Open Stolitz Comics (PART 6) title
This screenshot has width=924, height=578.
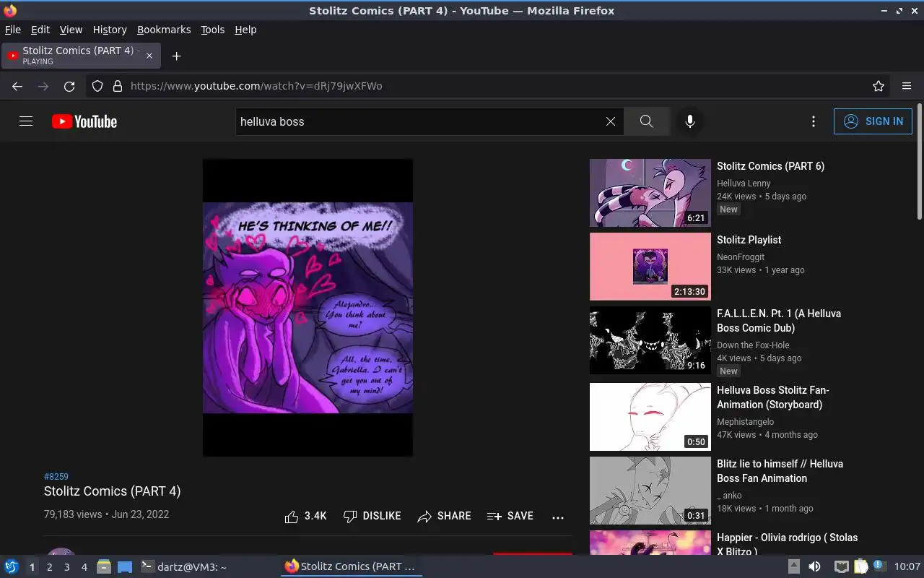click(770, 166)
